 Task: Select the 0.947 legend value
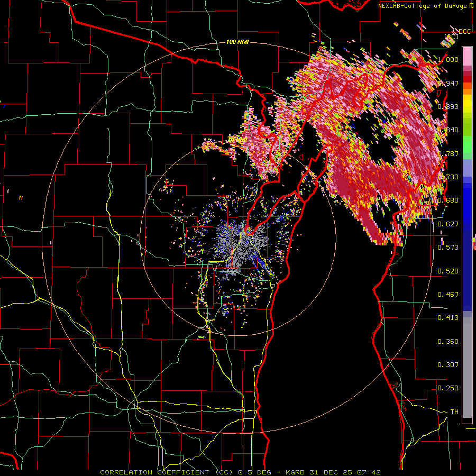click(x=448, y=83)
